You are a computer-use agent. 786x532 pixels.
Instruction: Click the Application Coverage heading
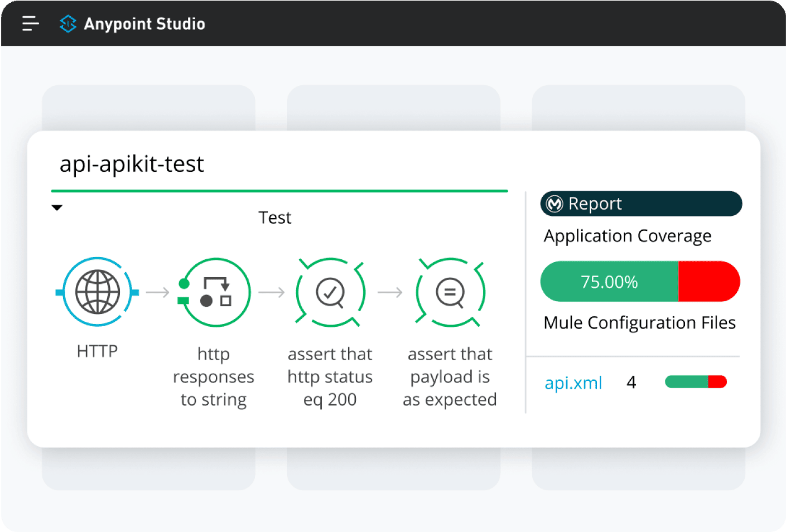[x=628, y=236]
